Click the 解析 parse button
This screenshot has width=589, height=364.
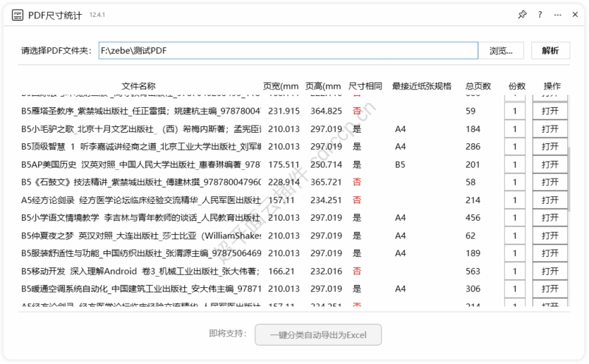pyautogui.click(x=550, y=50)
